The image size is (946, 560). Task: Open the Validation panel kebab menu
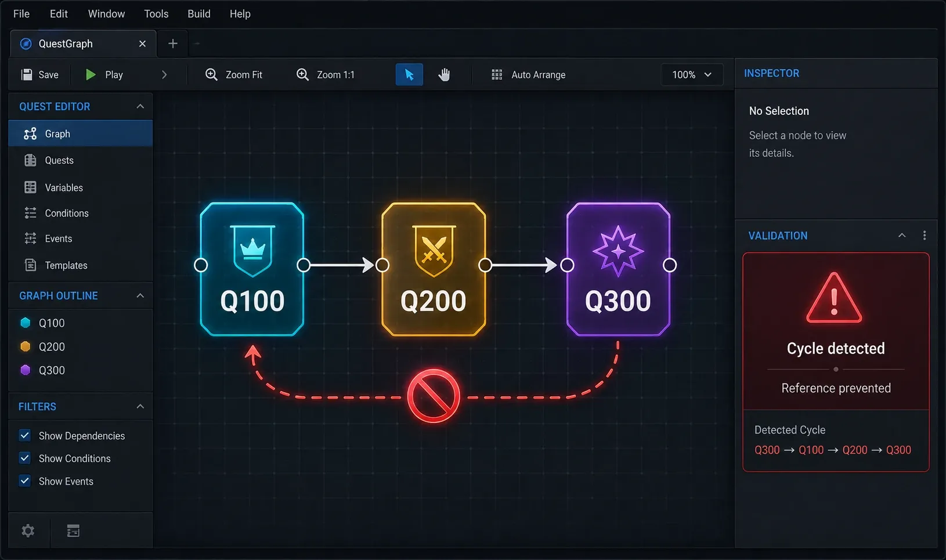[925, 235]
